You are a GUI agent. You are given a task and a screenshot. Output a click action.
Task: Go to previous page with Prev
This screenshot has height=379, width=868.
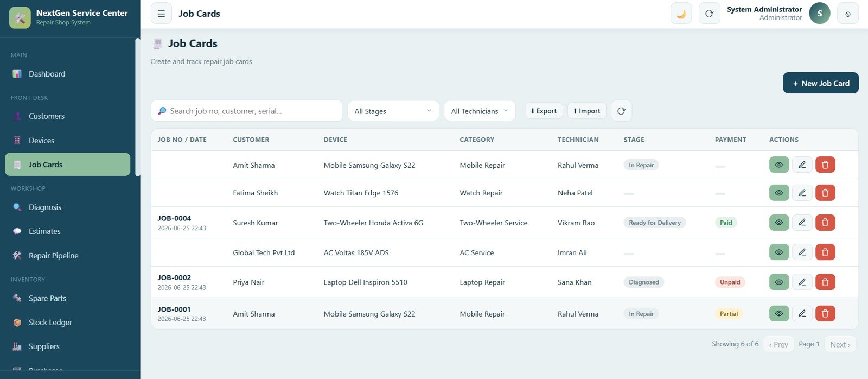778,344
